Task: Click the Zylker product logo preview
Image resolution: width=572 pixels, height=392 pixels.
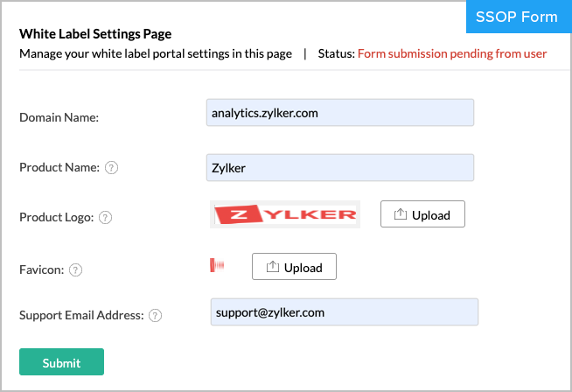Action: [285, 214]
